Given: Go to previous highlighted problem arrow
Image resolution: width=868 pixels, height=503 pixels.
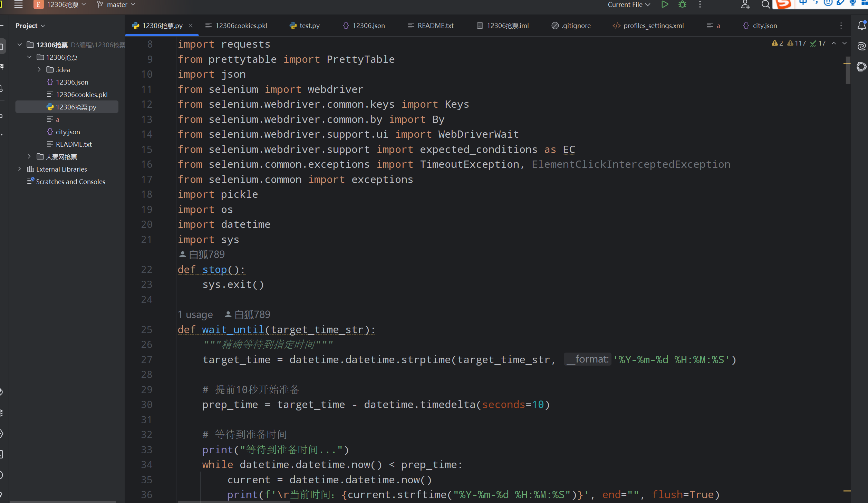Looking at the screenshot, I should pos(834,43).
